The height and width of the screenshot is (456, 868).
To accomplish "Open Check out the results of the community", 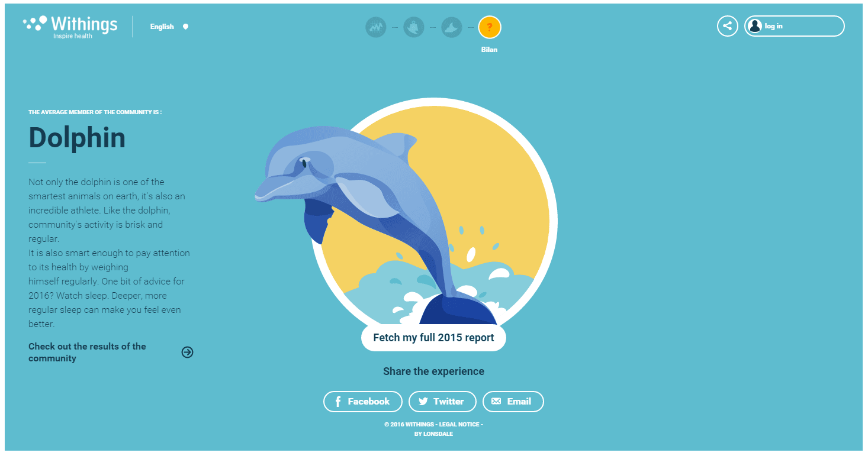I will (87, 352).
